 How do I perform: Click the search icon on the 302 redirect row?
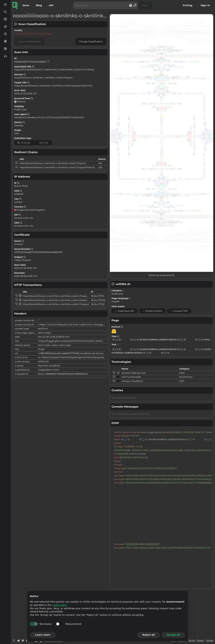(x=17, y=163)
